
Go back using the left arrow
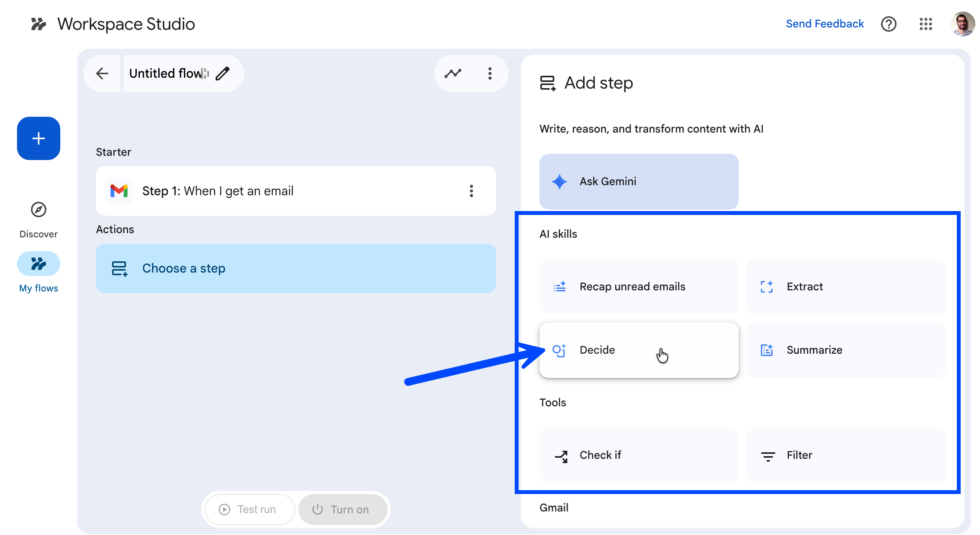pyautogui.click(x=102, y=73)
